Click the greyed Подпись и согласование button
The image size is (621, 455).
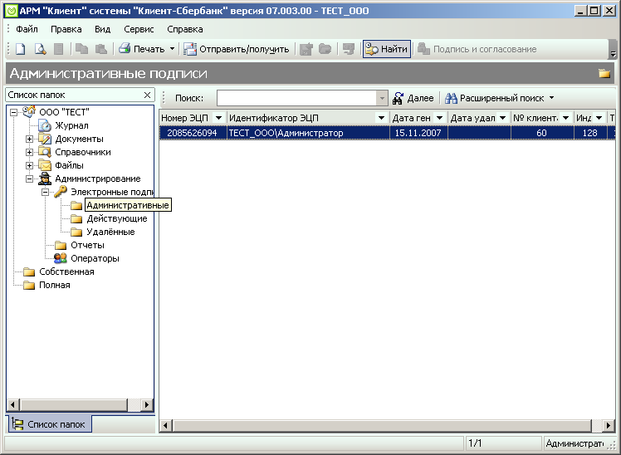coord(477,49)
